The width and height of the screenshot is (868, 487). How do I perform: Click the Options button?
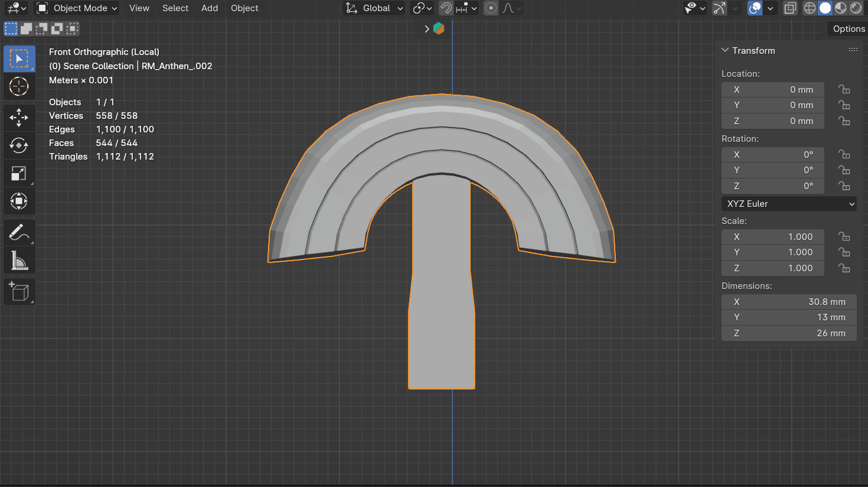[849, 29]
